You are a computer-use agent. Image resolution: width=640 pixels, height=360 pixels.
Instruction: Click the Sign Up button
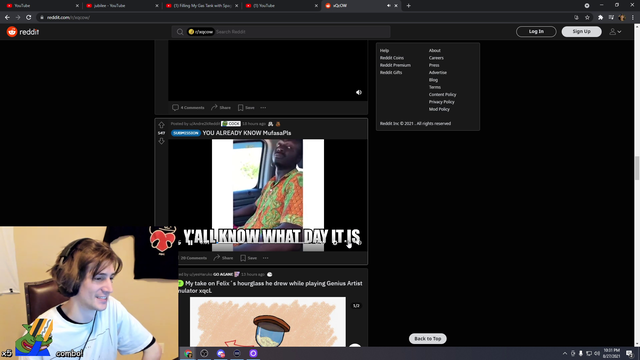click(581, 31)
